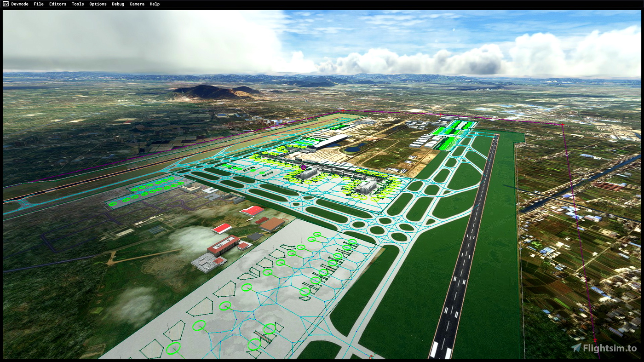Open the Tools menu
This screenshot has height=362, width=644.
[77, 4]
